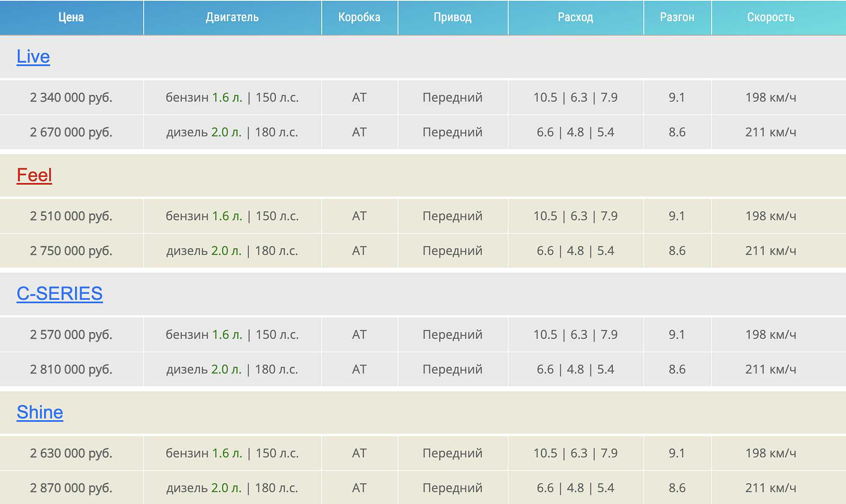
Task: Select the 2 670 000 руб. price cell
Action: 71,133
